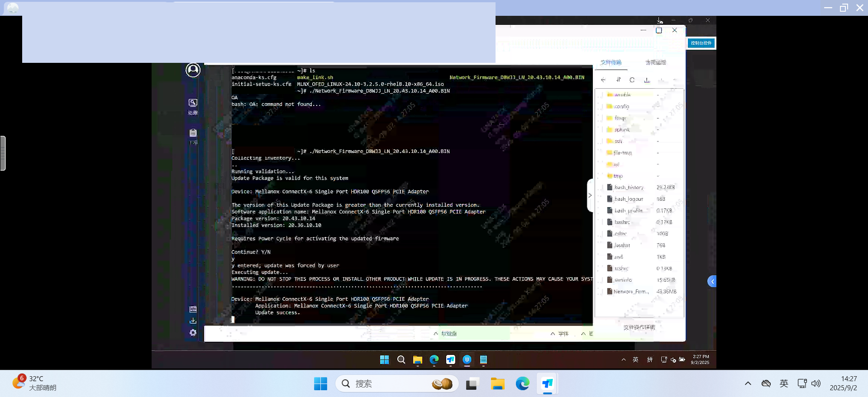Tick the checkbox for .bash_history file
This screenshot has width=868, height=397.
[601, 188]
